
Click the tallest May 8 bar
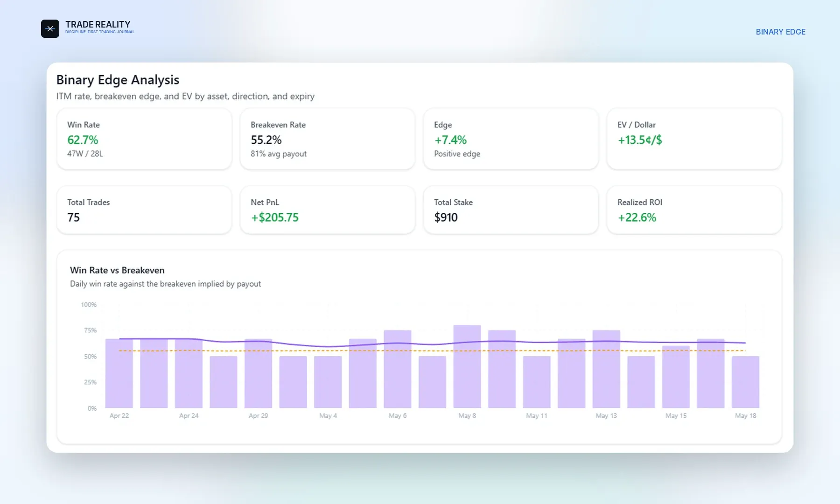[467, 366]
